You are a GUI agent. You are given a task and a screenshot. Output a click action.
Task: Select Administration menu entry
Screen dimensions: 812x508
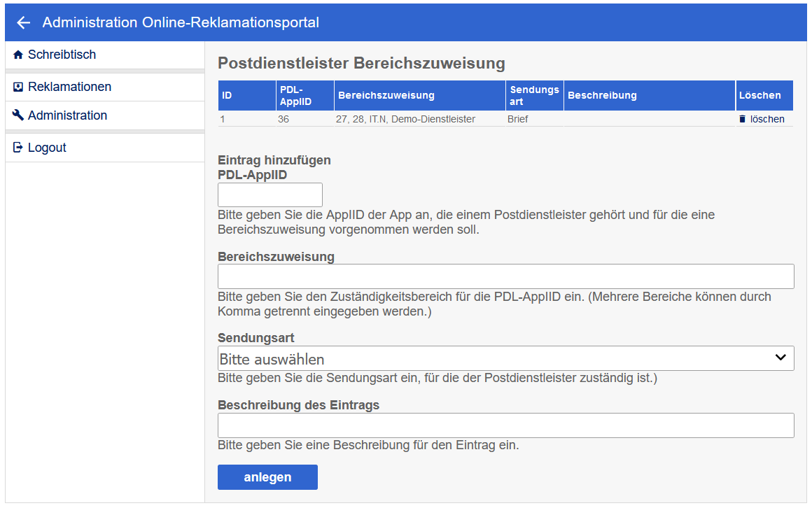click(x=67, y=115)
